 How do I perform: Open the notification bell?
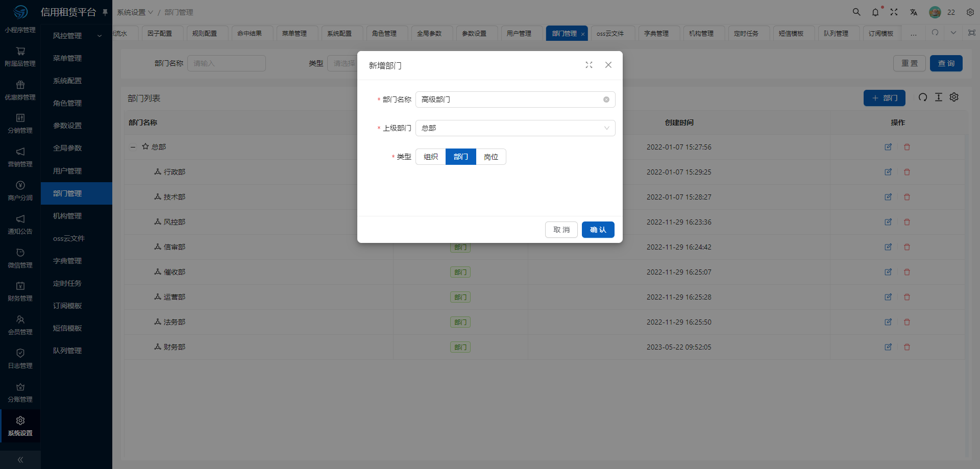point(875,12)
